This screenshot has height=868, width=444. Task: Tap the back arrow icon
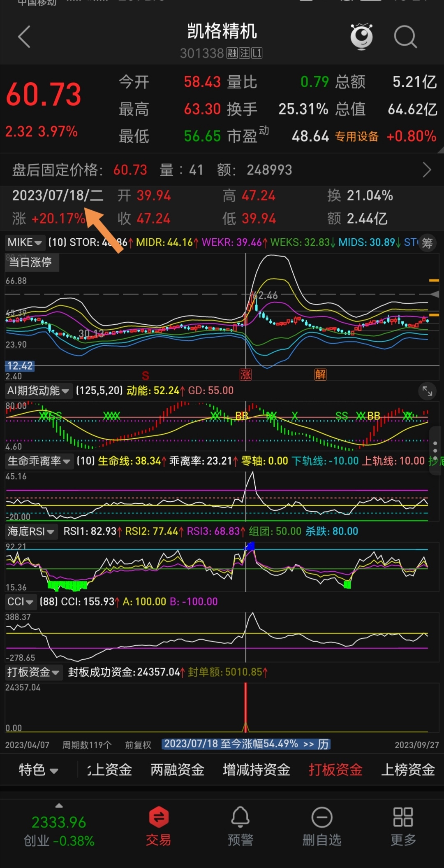[x=24, y=37]
